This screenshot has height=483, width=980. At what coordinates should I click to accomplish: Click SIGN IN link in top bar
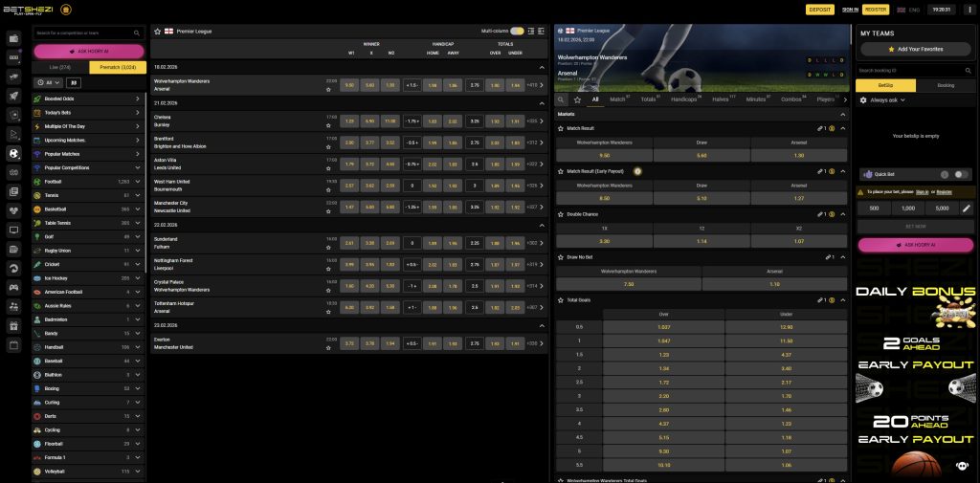pyautogui.click(x=850, y=10)
